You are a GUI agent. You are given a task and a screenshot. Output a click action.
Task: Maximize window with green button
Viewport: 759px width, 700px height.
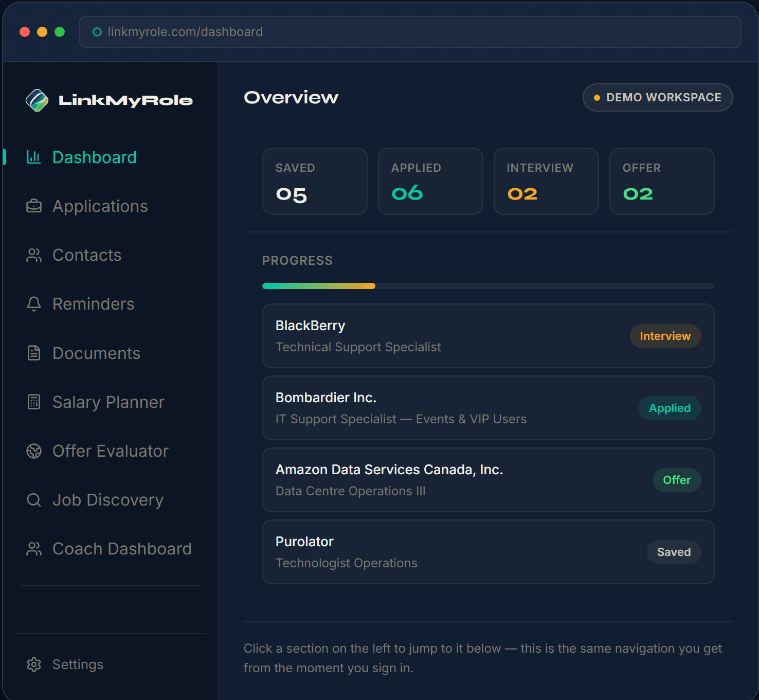pos(60,32)
